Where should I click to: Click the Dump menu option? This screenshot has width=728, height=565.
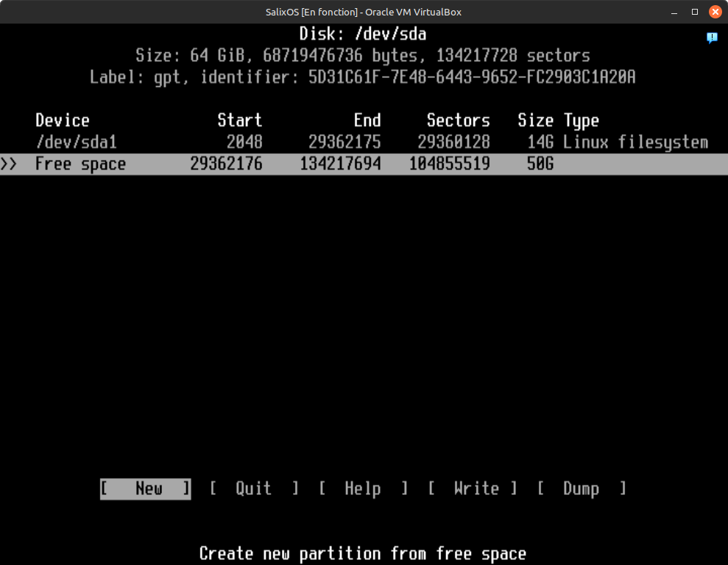(582, 488)
